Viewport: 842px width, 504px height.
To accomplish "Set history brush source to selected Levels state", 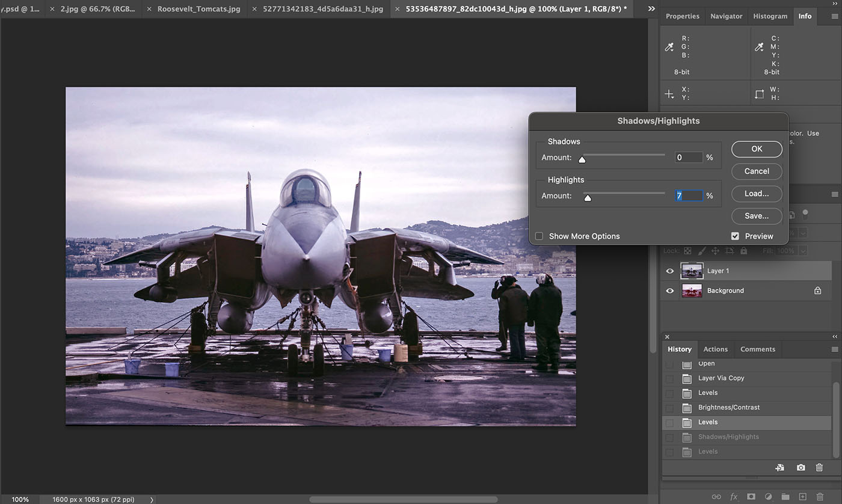I will point(669,422).
